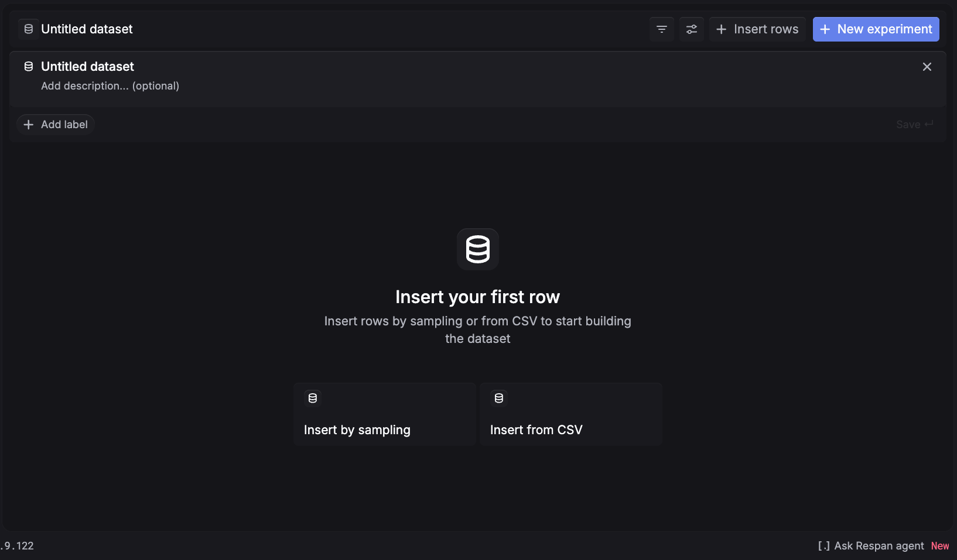Click the Untitled dataset header title
This screenshot has width=957, height=560.
click(87, 29)
